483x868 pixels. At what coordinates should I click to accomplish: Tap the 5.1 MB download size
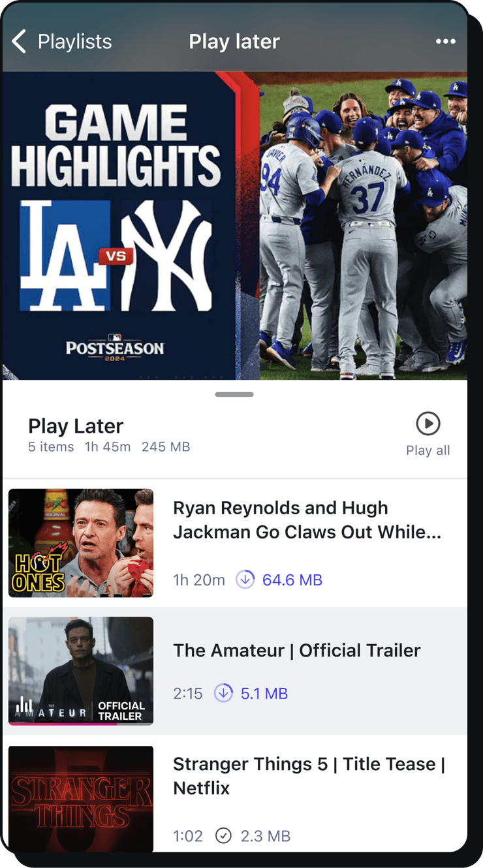(x=264, y=693)
